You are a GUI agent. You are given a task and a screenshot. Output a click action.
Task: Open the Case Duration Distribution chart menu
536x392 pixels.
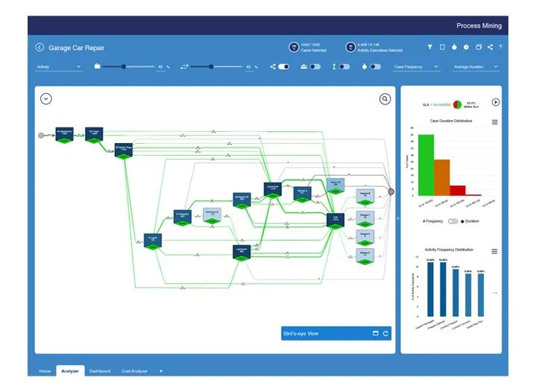click(495, 122)
